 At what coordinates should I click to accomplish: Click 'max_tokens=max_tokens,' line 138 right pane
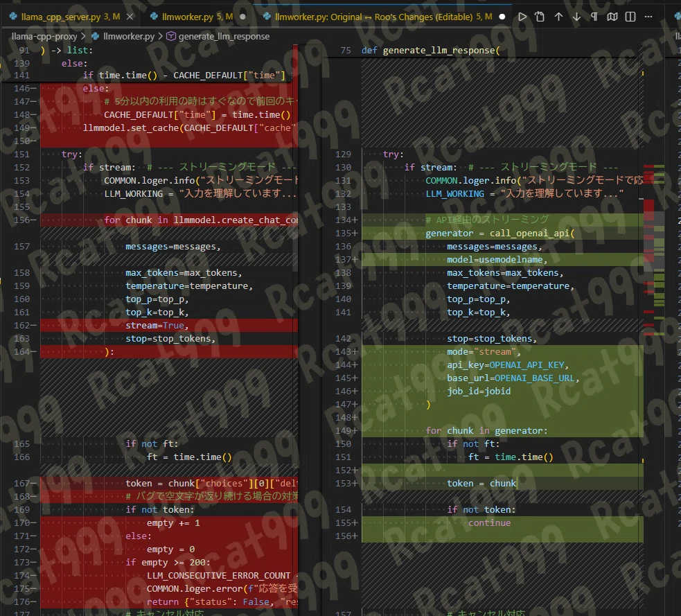(505, 273)
